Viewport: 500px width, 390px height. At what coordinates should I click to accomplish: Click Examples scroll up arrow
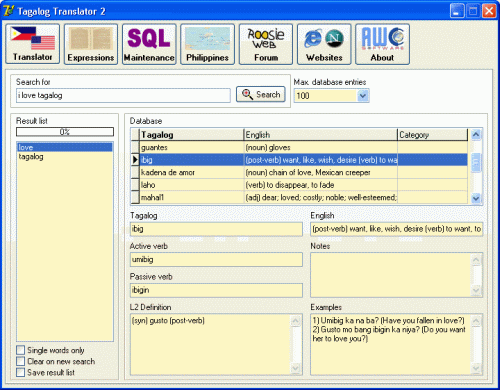tap(476, 321)
